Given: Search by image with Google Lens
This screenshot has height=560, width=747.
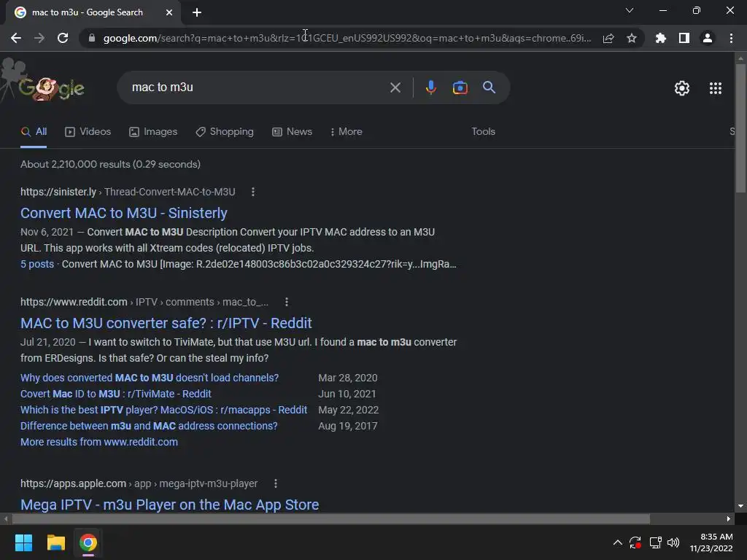Looking at the screenshot, I should coord(460,87).
